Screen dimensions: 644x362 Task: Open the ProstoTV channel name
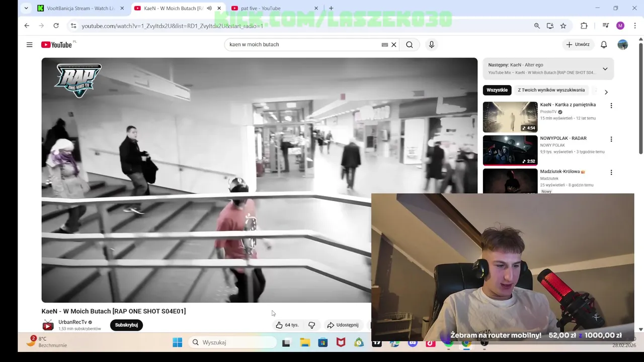point(548,112)
